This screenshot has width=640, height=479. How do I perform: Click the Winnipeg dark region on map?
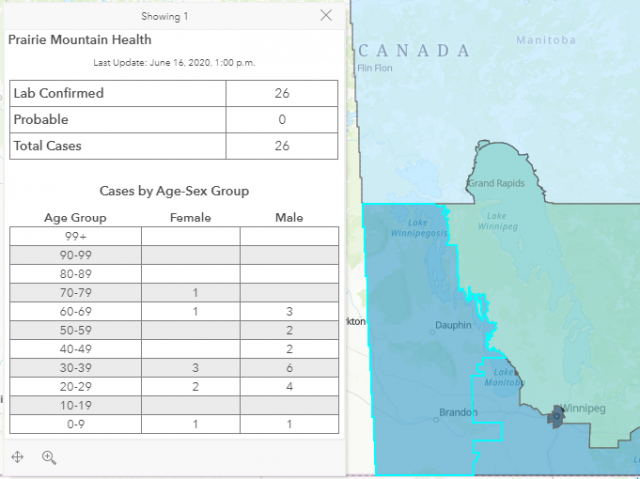tap(556, 416)
